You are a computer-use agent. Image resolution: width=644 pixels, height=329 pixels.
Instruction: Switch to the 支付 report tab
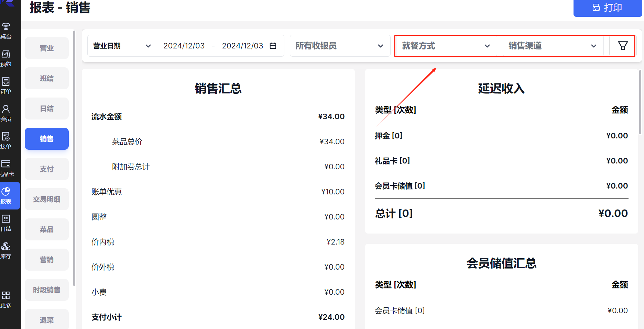[47, 169]
